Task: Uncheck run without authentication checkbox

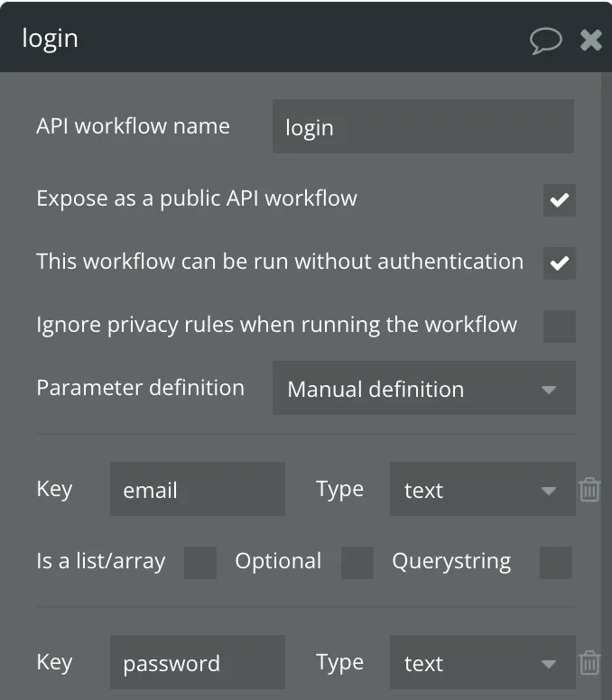Action: point(560,262)
